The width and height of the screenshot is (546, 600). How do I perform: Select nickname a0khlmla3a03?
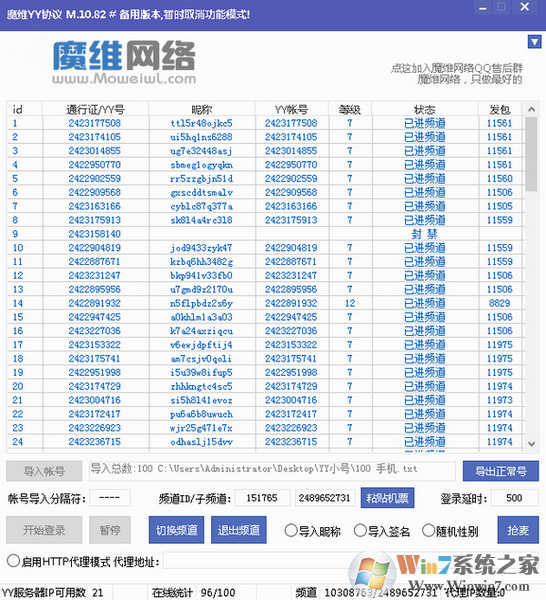[x=202, y=317]
